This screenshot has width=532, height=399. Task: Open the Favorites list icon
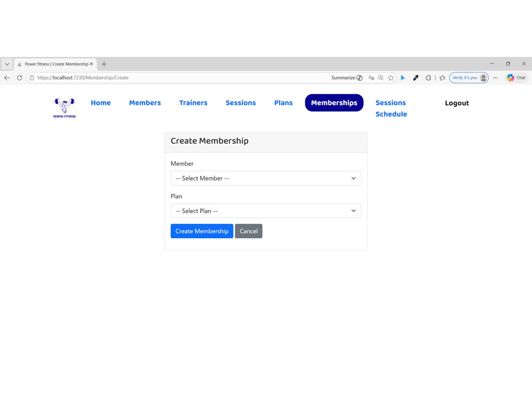point(443,78)
